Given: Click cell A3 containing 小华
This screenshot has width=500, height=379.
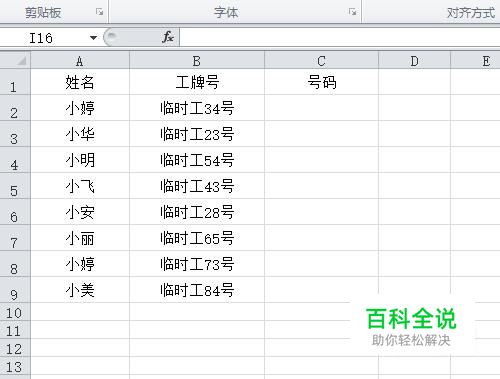Looking at the screenshot, I should click(80, 134).
